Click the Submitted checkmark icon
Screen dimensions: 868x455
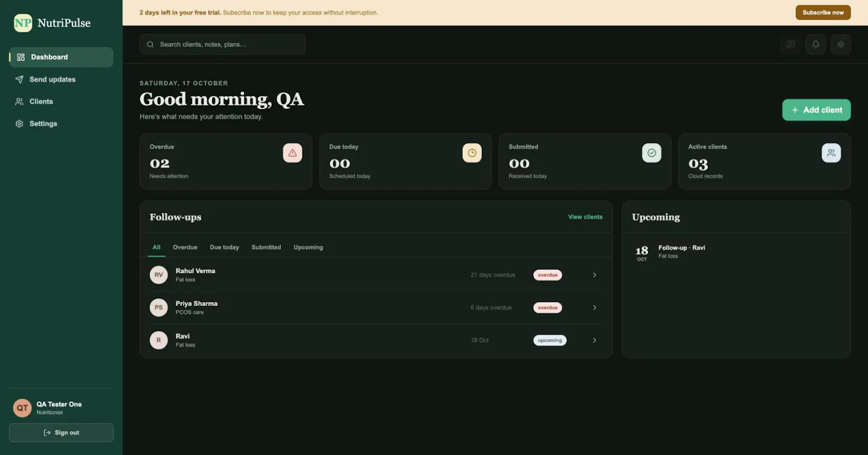pyautogui.click(x=652, y=153)
